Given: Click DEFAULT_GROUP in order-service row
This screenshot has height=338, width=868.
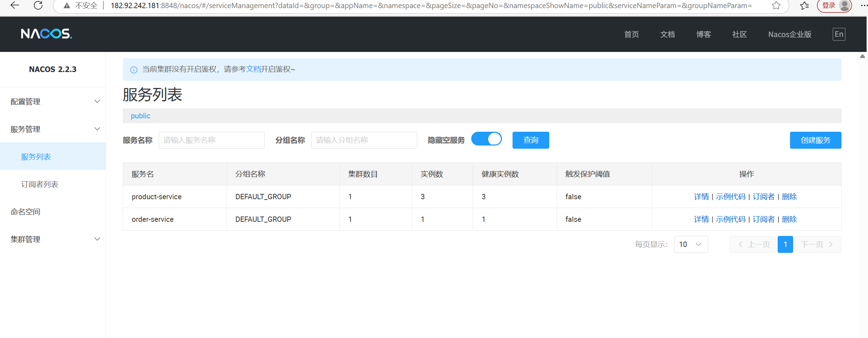Looking at the screenshot, I should click(263, 219).
